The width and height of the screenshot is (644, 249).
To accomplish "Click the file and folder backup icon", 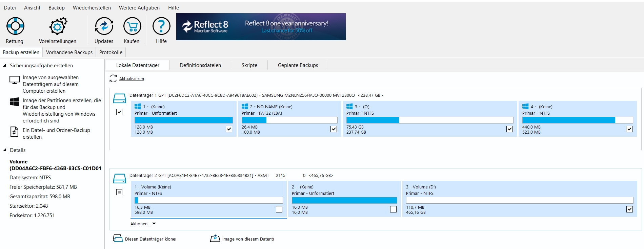I will [15, 131].
